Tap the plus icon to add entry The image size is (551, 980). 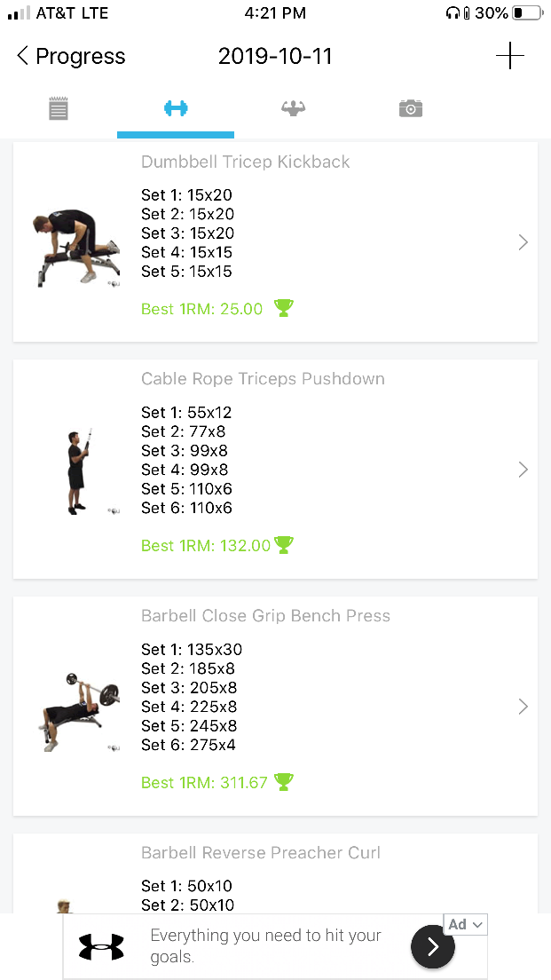tap(509, 56)
